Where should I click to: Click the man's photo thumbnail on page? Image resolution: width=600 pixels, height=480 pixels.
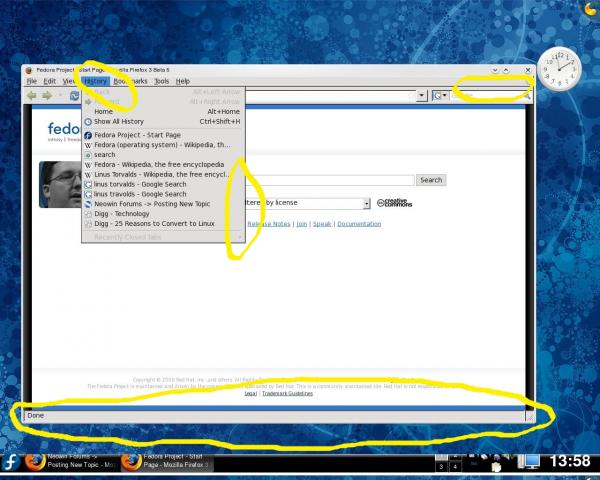click(x=60, y=184)
